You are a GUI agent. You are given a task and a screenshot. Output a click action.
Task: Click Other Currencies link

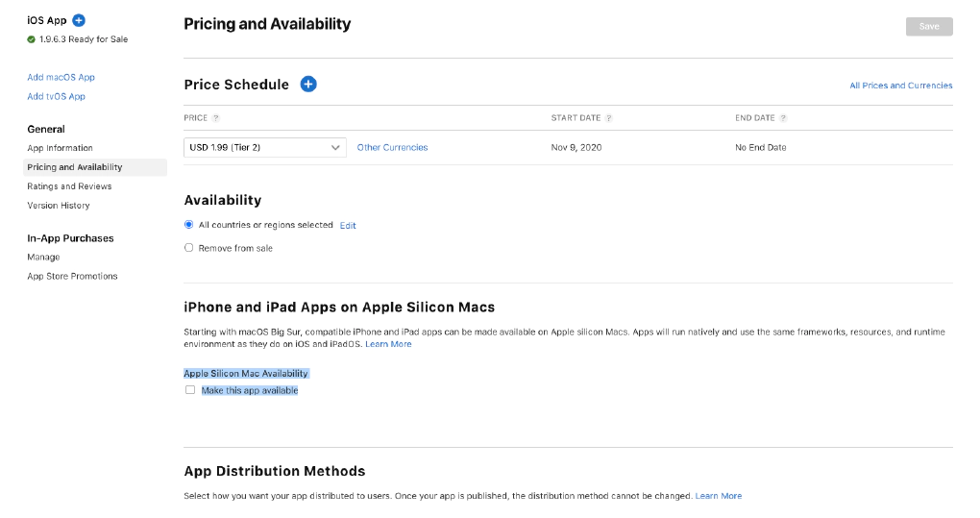click(x=392, y=148)
